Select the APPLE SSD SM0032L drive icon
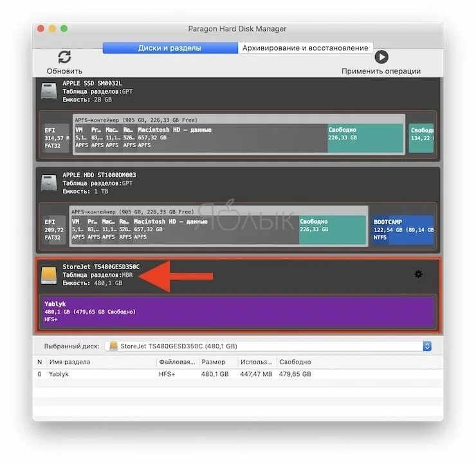This screenshot has width=476, height=464. 49,91
